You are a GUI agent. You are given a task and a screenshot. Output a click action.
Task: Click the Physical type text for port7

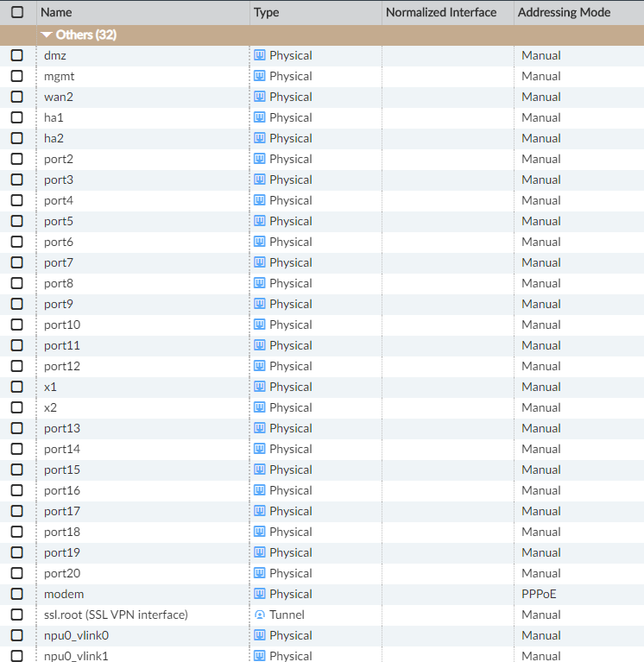(x=291, y=262)
